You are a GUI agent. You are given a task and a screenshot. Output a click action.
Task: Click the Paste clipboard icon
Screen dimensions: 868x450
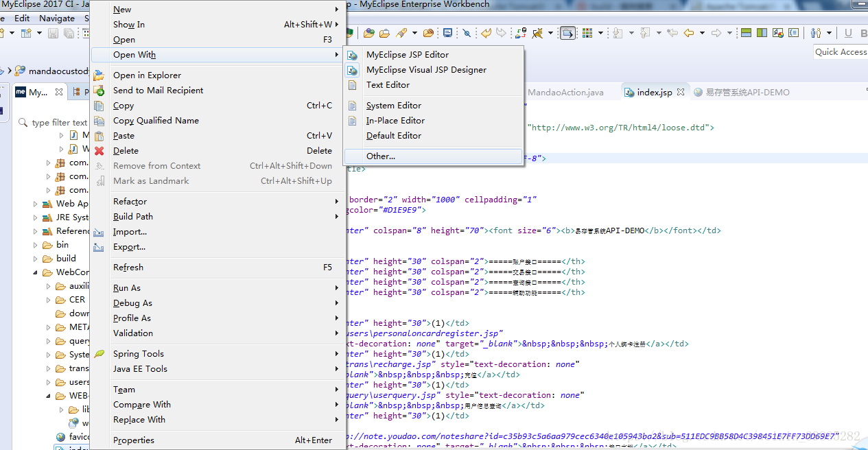[99, 136]
